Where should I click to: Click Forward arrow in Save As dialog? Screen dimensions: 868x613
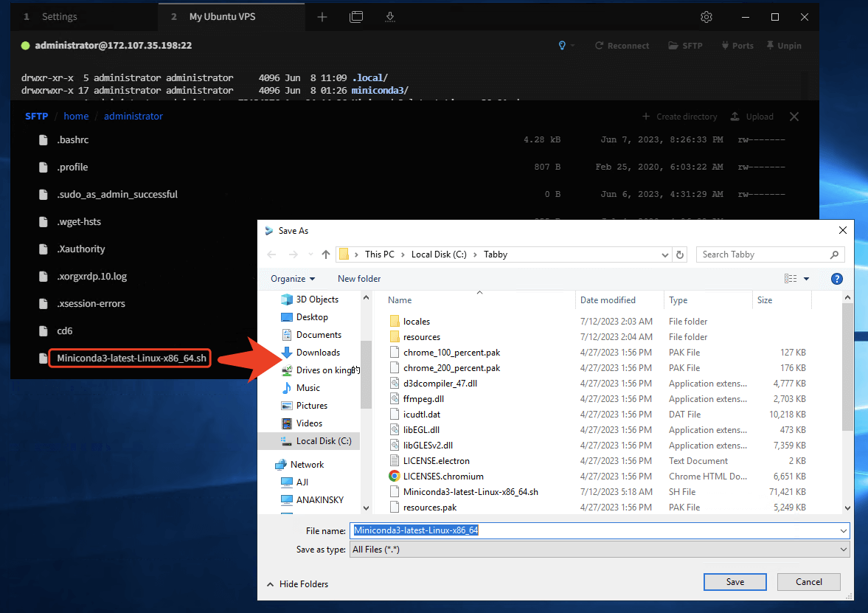pos(293,254)
